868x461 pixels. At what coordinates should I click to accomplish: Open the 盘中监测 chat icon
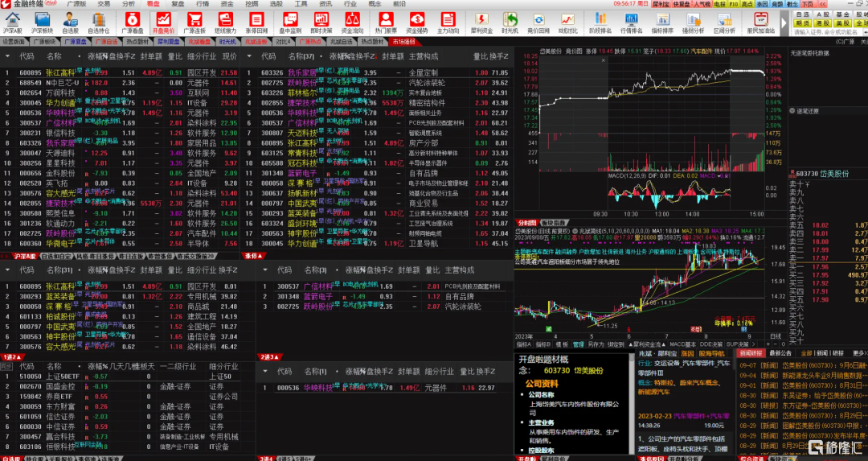click(x=290, y=21)
